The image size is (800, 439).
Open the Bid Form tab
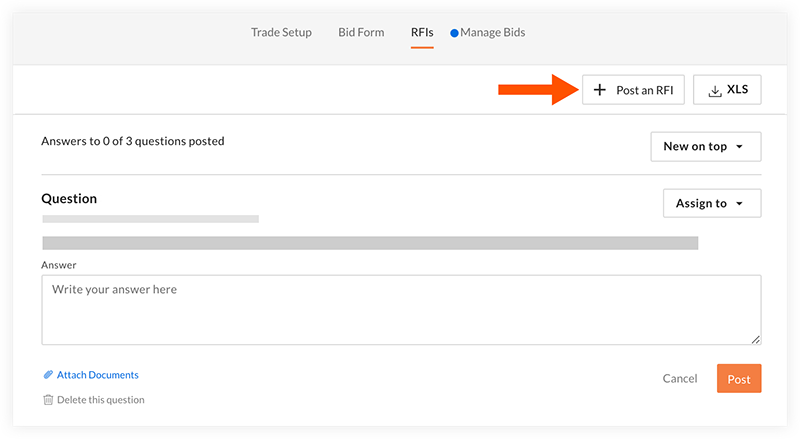coord(361,32)
